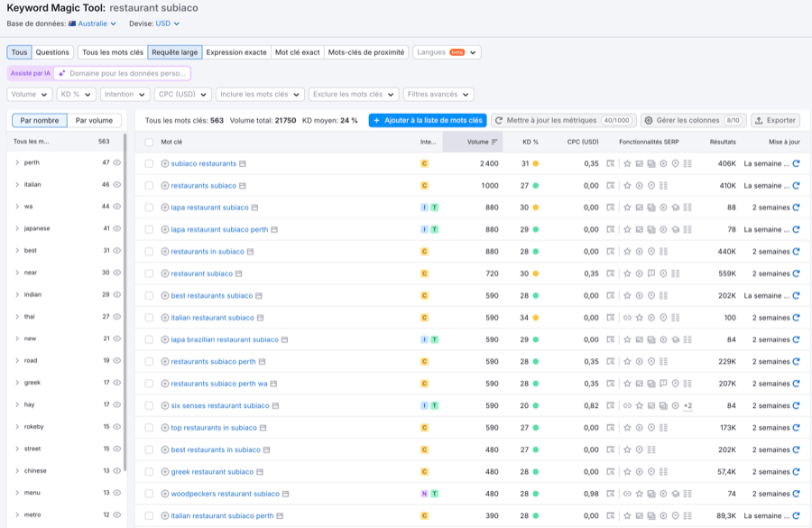Click the +2 SERP features for six senses row
The height and width of the screenshot is (528, 812).
(x=687, y=406)
